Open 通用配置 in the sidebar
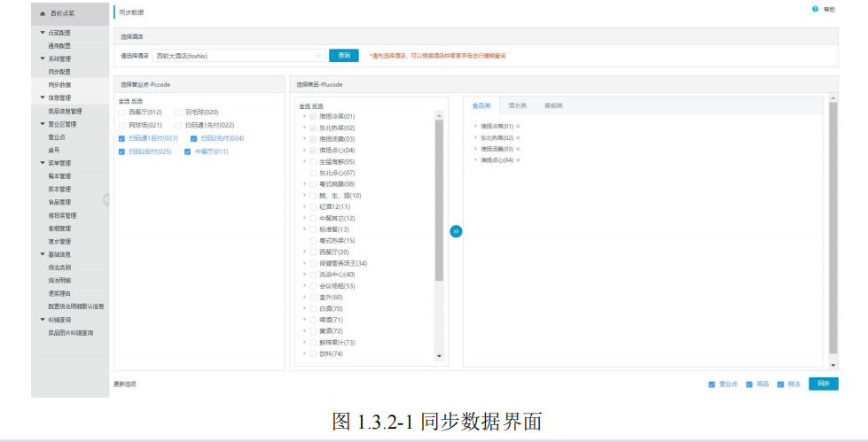Screen dimensions: 868x442 [59, 46]
